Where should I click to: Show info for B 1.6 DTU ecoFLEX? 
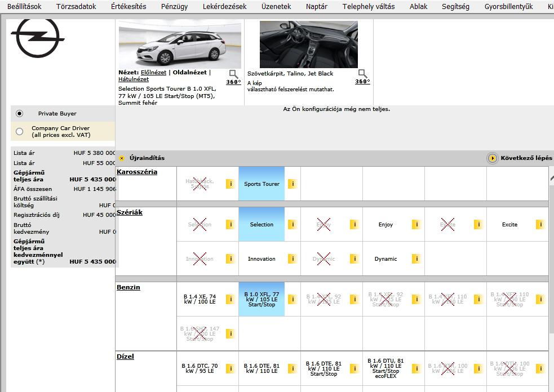click(x=416, y=368)
